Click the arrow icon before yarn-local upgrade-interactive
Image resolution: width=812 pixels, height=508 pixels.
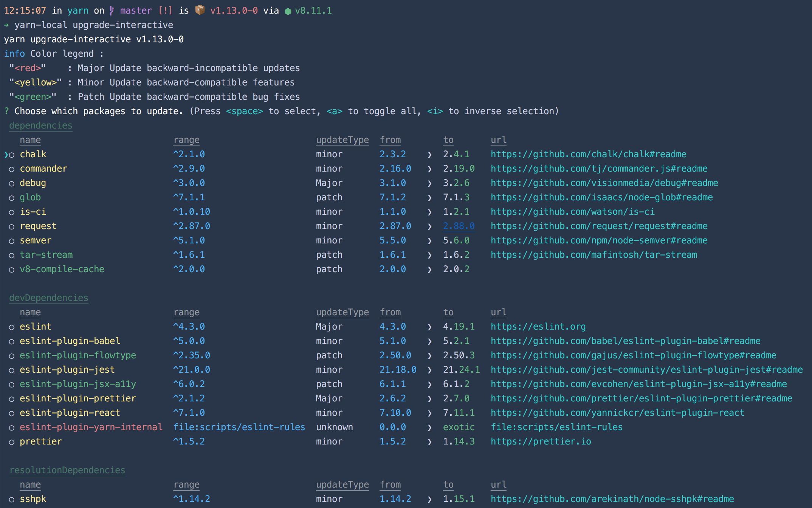tap(6, 25)
